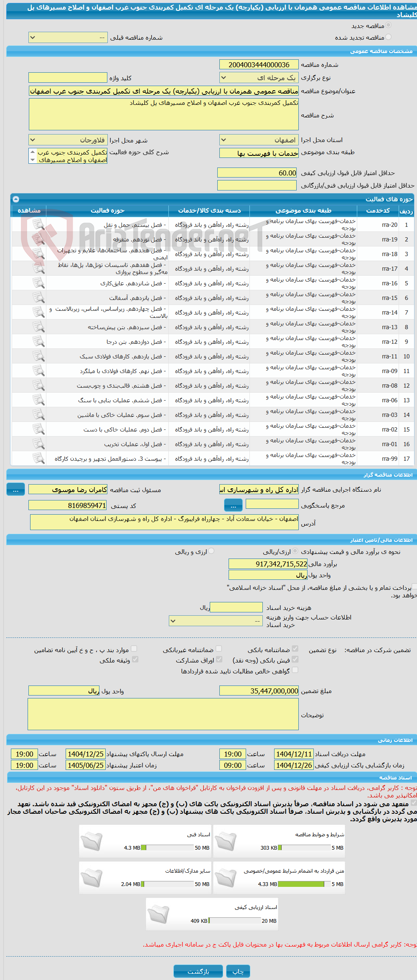Click the شماره مناقصه field
The image size is (417, 980).
[259, 65]
